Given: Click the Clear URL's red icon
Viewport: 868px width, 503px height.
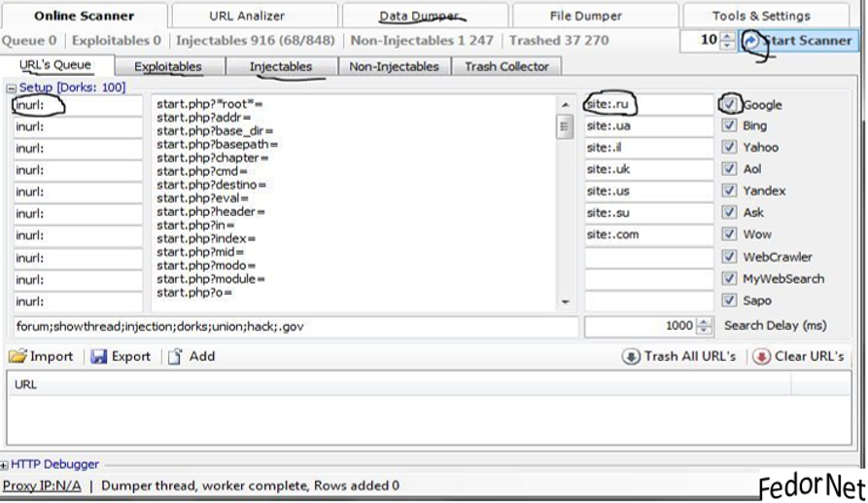Looking at the screenshot, I should click(x=761, y=356).
